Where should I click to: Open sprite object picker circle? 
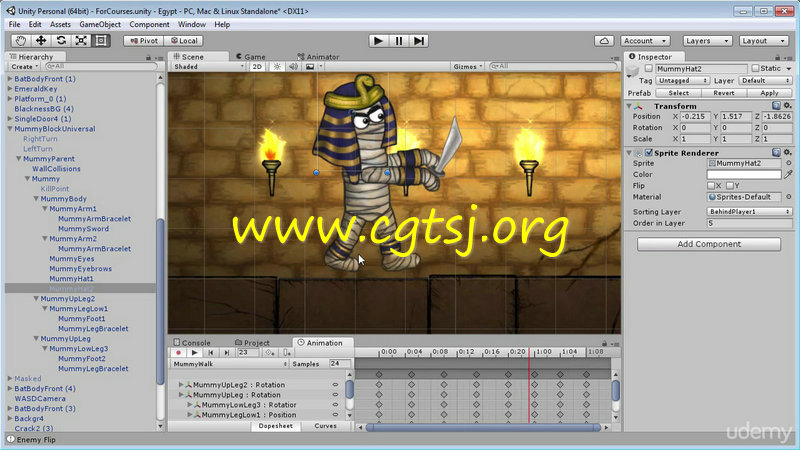pyautogui.click(x=788, y=163)
